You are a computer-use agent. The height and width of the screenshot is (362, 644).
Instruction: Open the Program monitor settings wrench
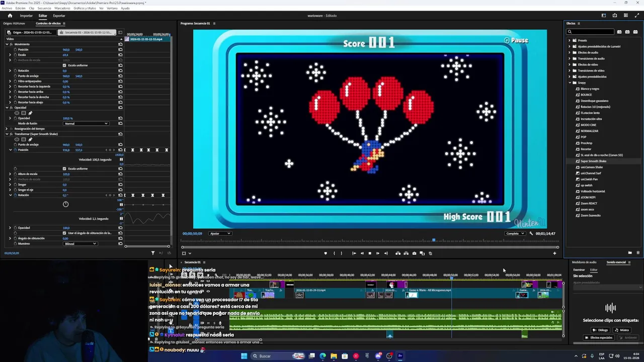click(x=531, y=233)
